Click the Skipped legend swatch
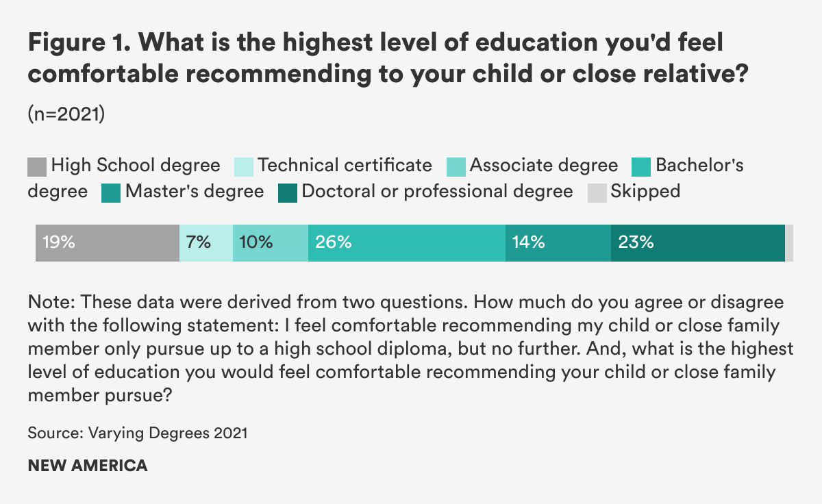Image resolution: width=822 pixels, height=504 pixels. [x=597, y=192]
